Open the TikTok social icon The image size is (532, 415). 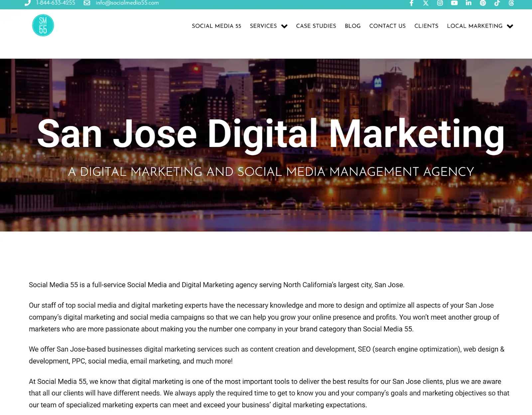(x=497, y=3)
